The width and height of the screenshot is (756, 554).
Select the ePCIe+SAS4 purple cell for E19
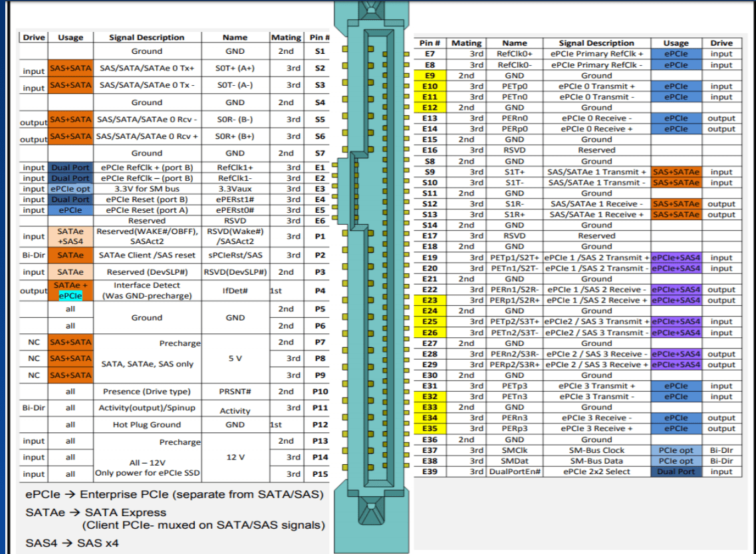(x=676, y=257)
